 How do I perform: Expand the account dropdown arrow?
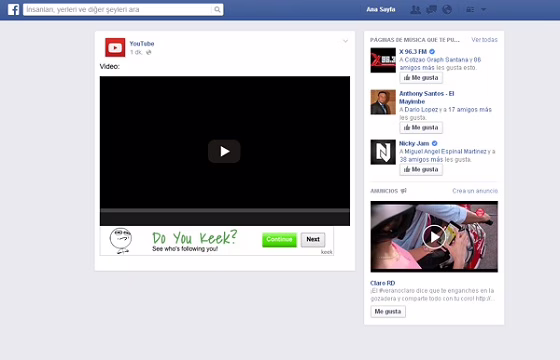click(483, 10)
